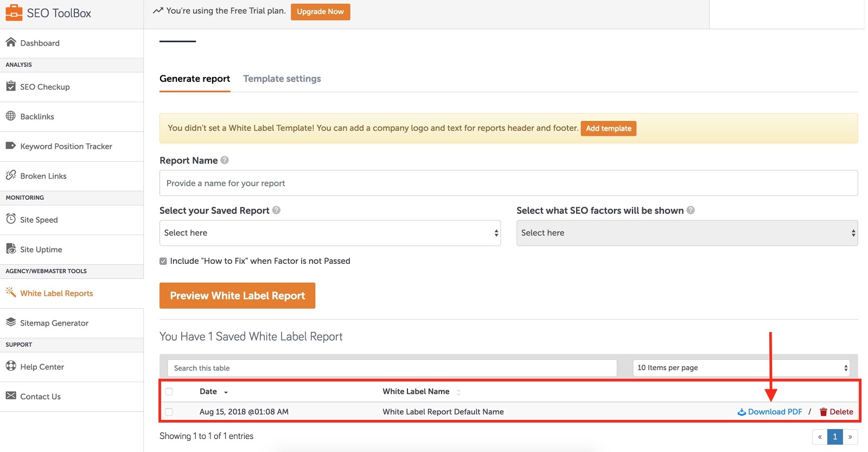Screen dimensions: 868x452
Task: Check the select-all checkbox in table header
Action: [169, 392]
